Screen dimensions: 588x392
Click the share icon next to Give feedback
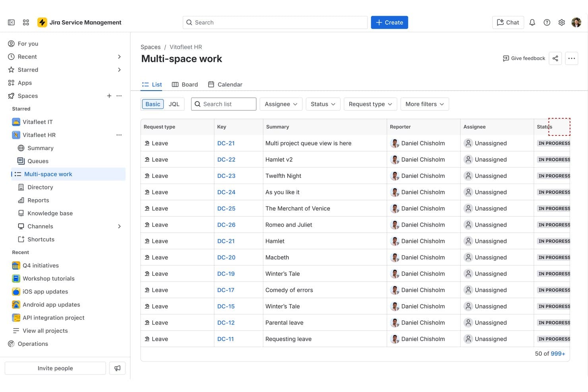[x=555, y=58]
